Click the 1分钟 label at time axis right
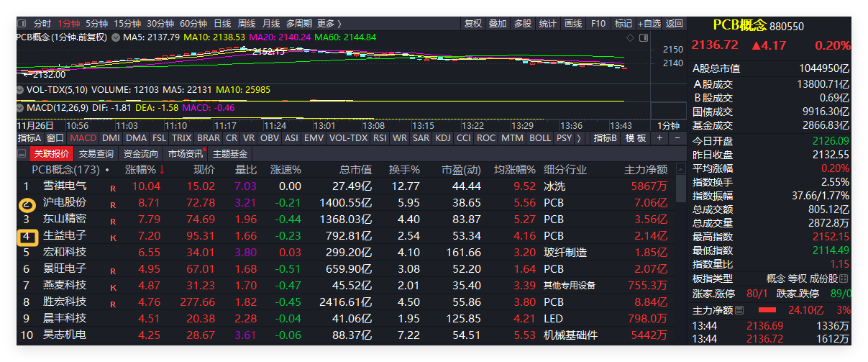The width and height of the screenshot is (868, 362). pyautogui.click(x=669, y=125)
